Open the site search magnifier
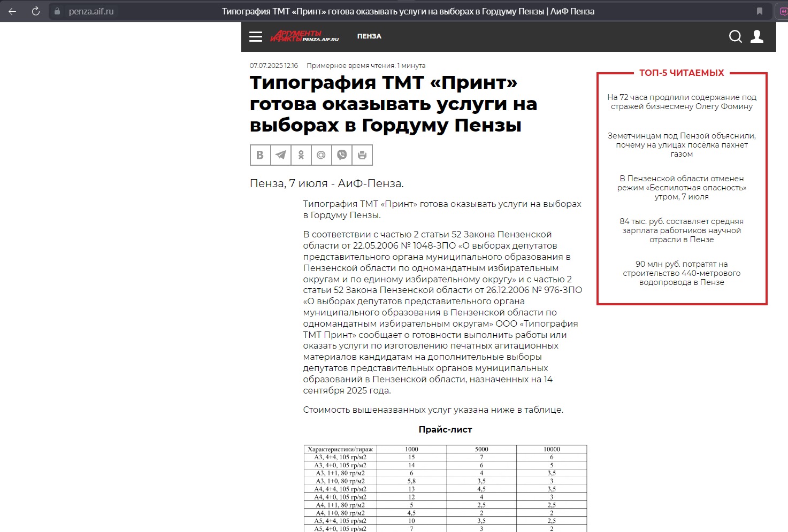The width and height of the screenshot is (788, 532). (736, 36)
